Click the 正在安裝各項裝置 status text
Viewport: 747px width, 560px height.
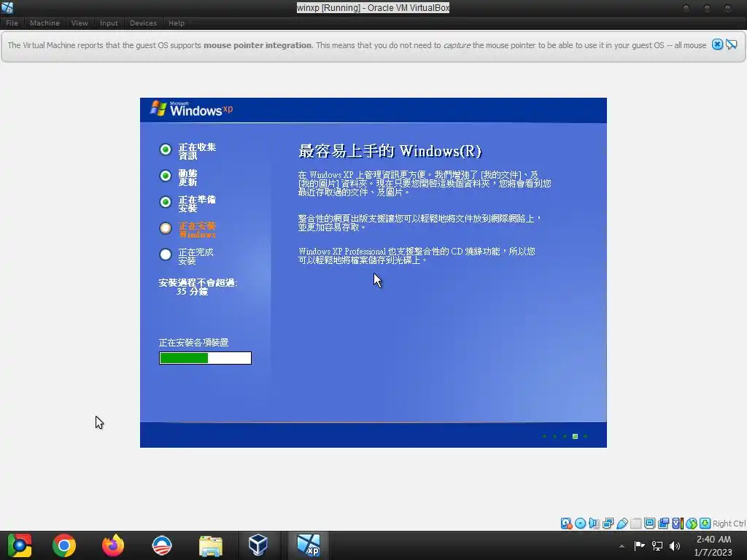tap(194, 343)
